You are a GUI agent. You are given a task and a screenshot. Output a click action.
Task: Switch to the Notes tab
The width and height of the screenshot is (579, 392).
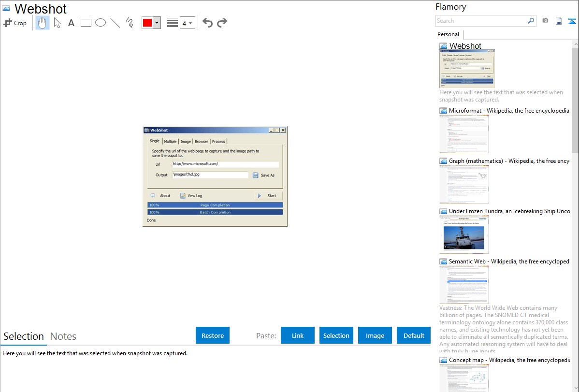pyautogui.click(x=63, y=336)
